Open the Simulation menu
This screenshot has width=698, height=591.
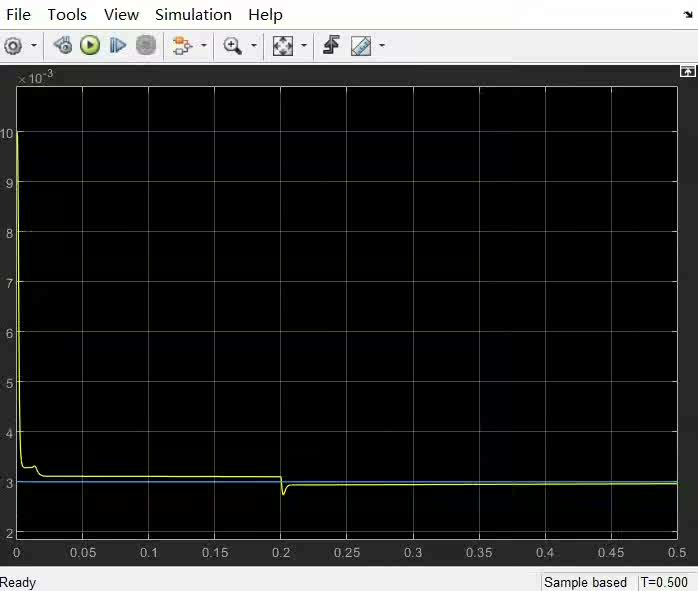pos(193,15)
